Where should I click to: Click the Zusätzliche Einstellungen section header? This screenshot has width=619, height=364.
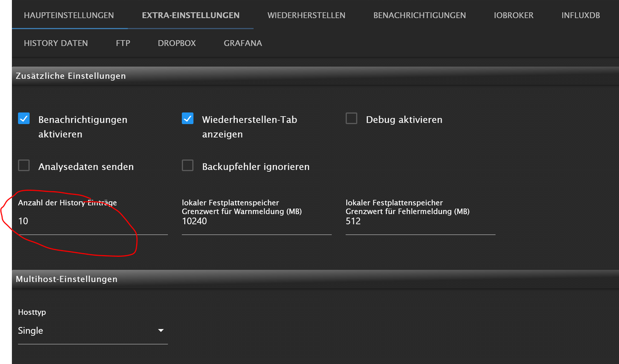[x=315, y=76]
